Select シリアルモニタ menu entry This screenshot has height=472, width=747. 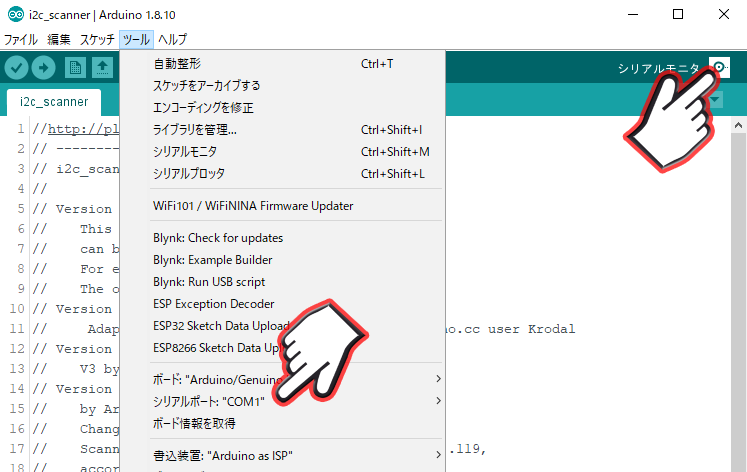click(282, 151)
